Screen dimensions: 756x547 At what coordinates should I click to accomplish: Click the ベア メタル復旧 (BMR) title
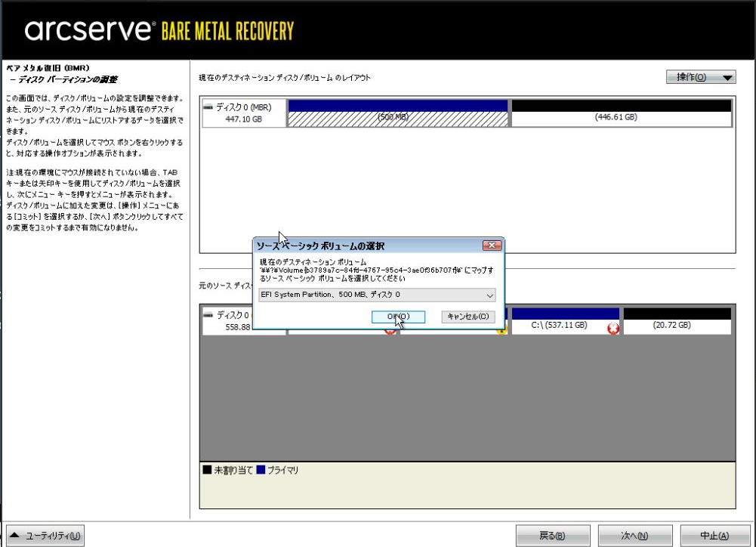[48, 68]
